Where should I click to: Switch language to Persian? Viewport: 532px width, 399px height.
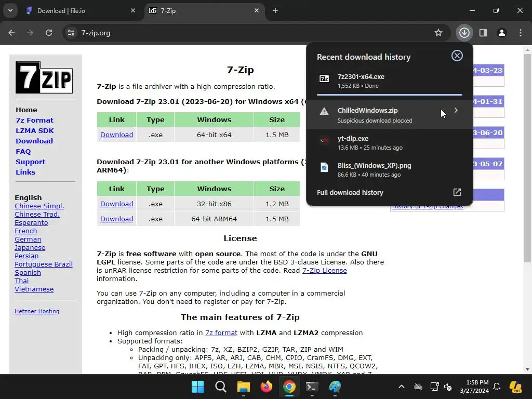coord(26,256)
